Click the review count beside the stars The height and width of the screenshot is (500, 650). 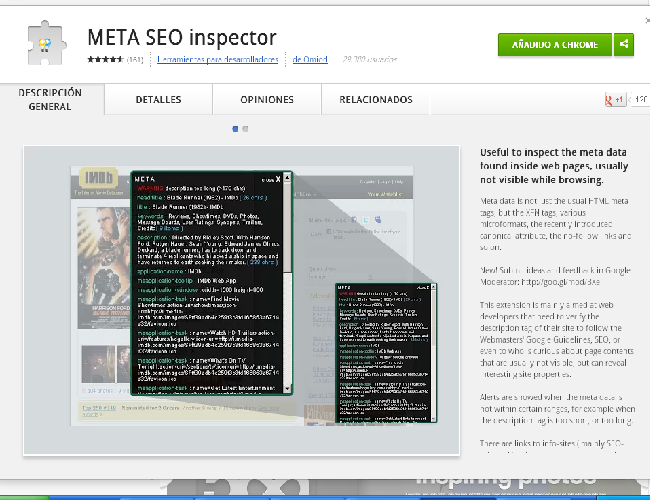tap(135, 59)
